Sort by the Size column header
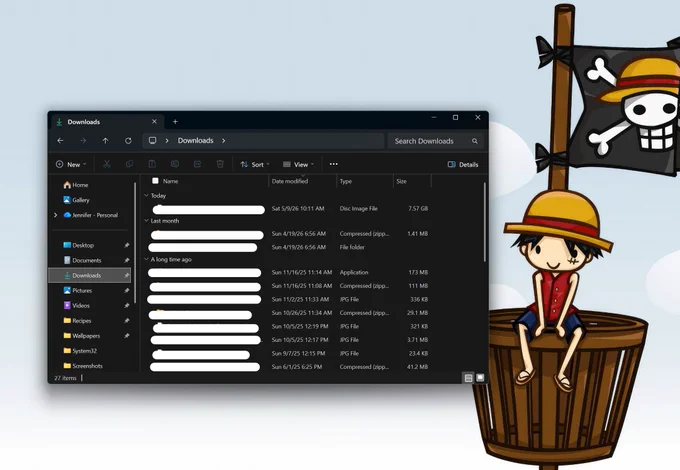The height and width of the screenshot is (470, 680). (401, 181)
